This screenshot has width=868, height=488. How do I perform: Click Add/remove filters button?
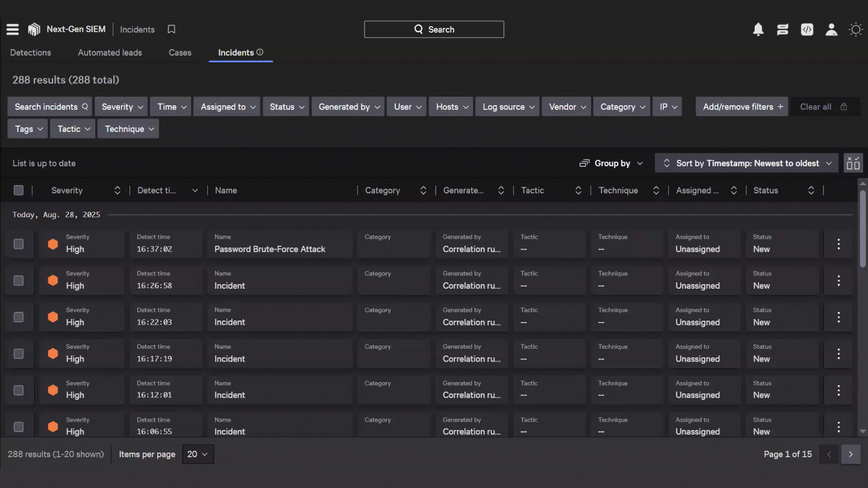pyautogui.click(x=742, y=107)
